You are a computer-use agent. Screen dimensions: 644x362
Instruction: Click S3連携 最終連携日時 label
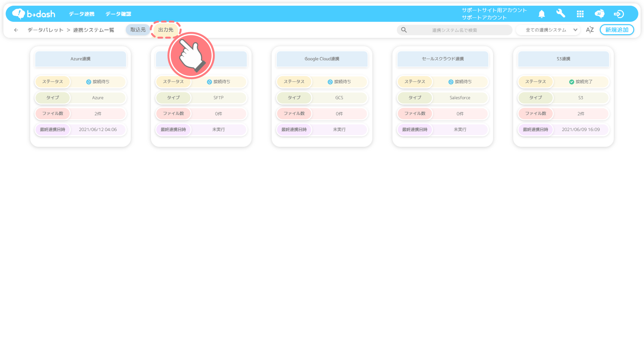pyautogui.click(x=535, y=130)
